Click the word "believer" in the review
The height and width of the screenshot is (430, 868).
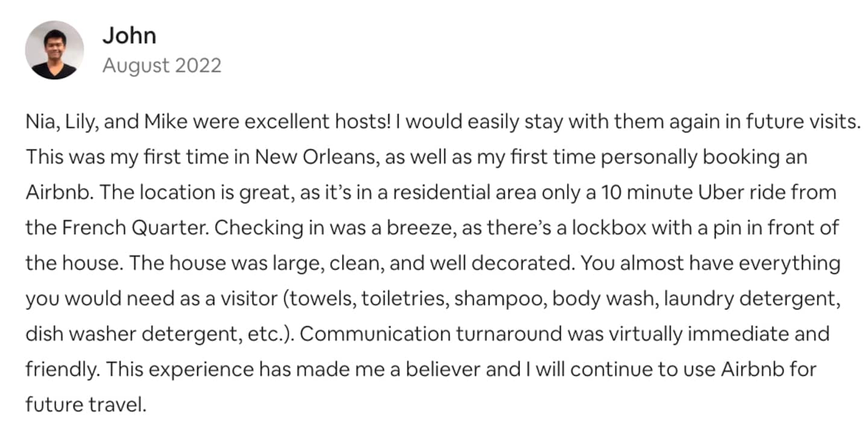442,370
